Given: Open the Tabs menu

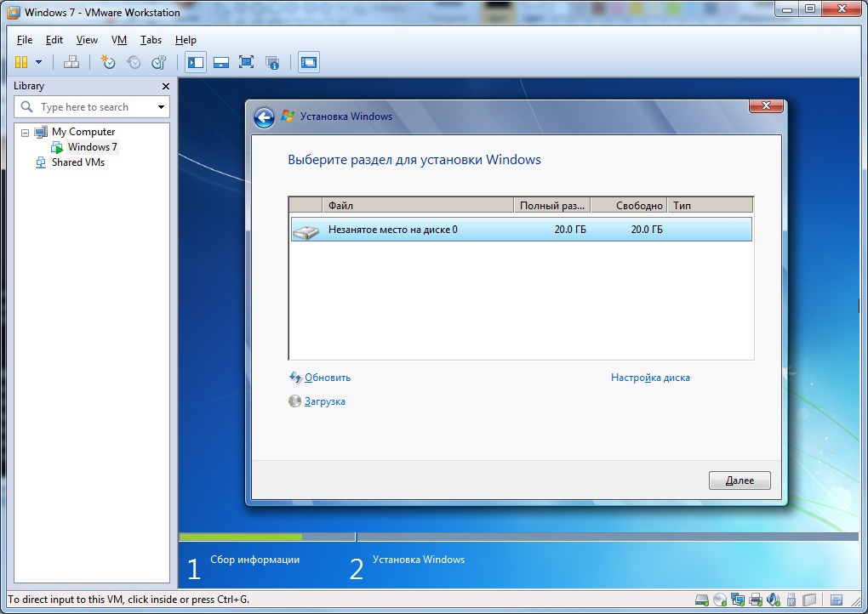Looking at the screenshot, I should click(x=151, y=39).
